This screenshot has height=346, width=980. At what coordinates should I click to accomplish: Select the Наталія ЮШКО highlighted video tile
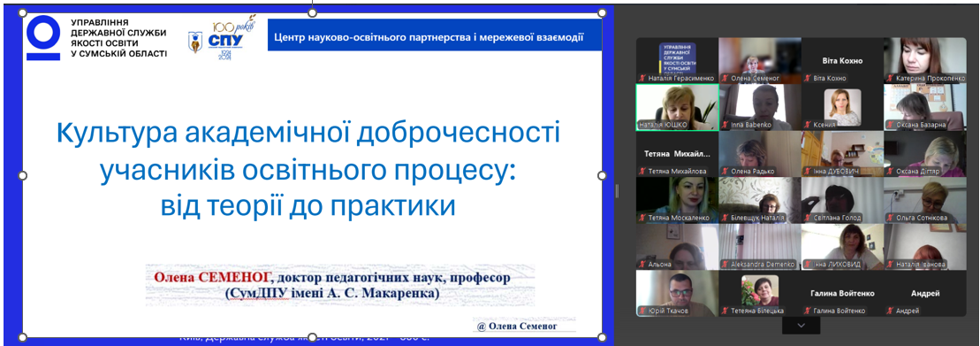tap(676, 107)
